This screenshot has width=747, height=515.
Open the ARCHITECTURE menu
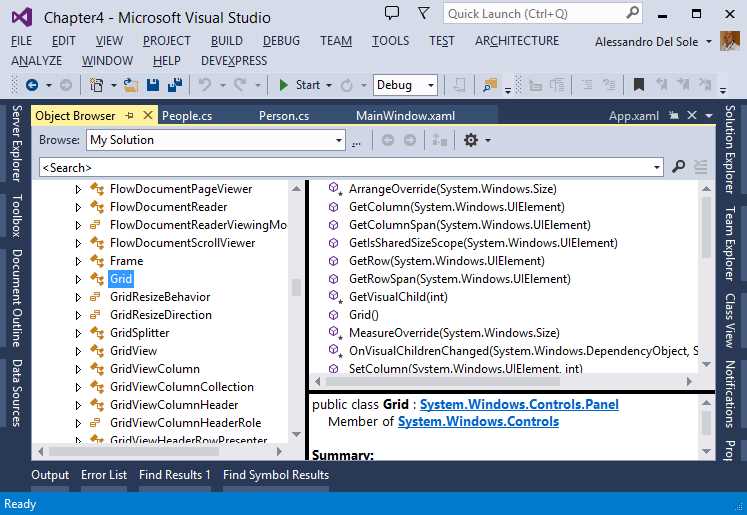(x=517, y=41)
